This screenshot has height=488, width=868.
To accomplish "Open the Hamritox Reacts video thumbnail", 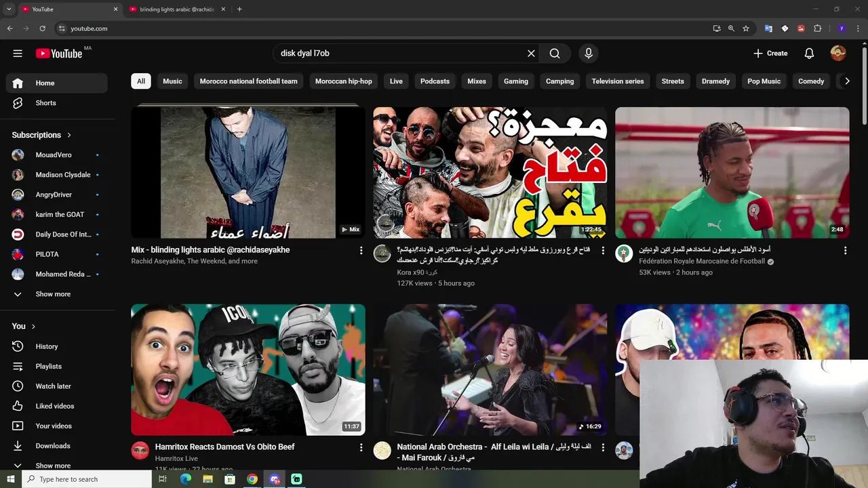I will tap(248, 369).
